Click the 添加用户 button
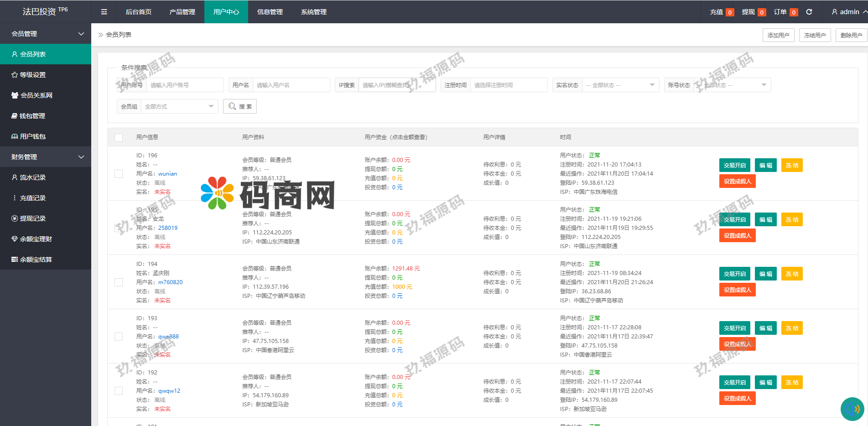 [x=778, y=35]
